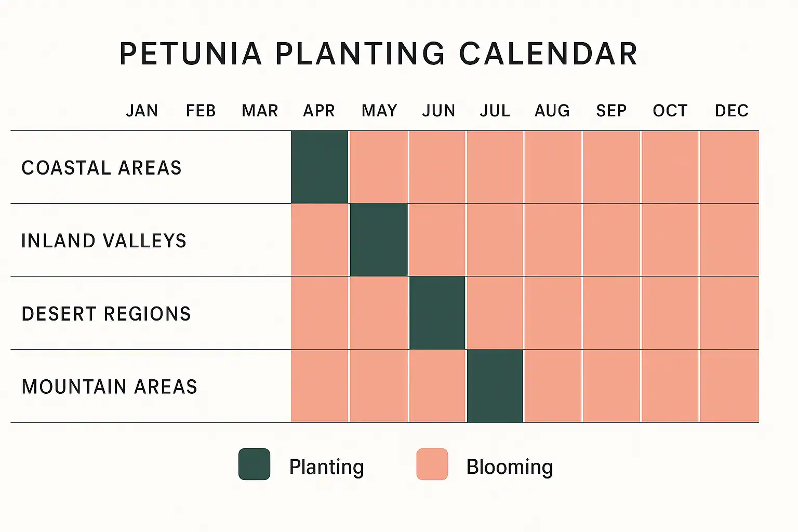Click the Coastal Areas row label

click(102, 168)
